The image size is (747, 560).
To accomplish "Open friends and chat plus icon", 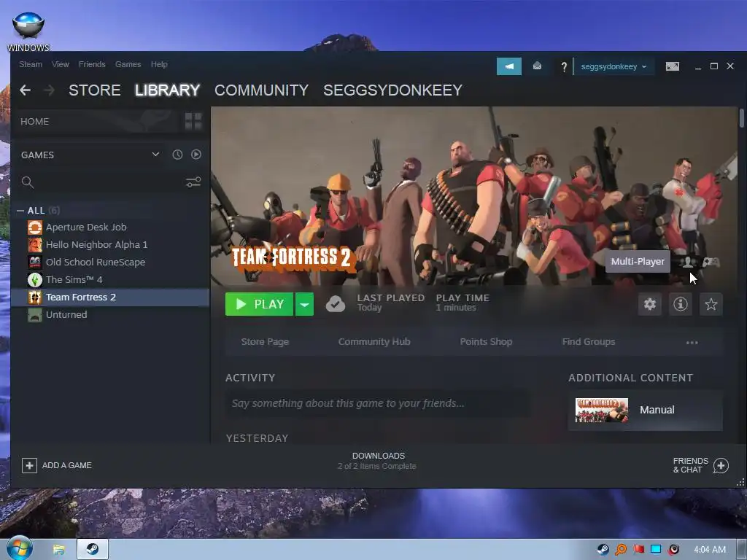I will point(721,465).
